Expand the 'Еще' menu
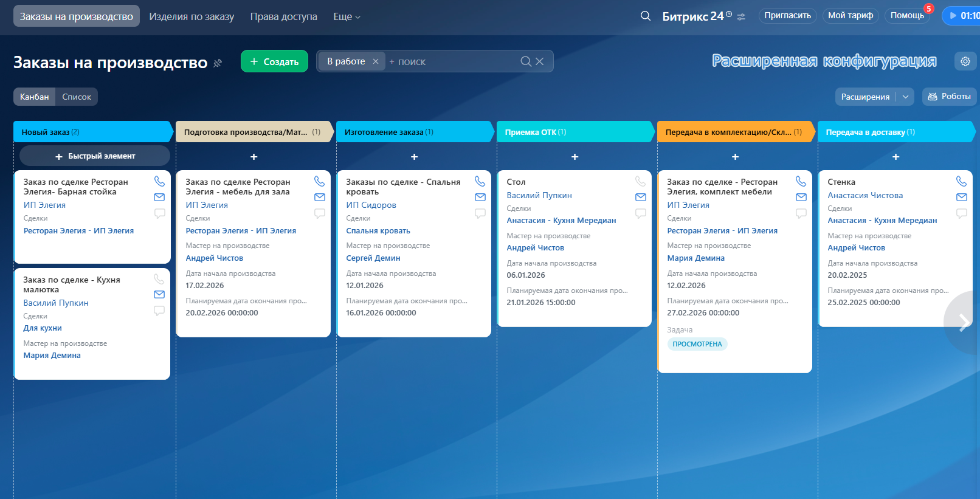Viewport: 980px width, 499px height. [347, 16]
